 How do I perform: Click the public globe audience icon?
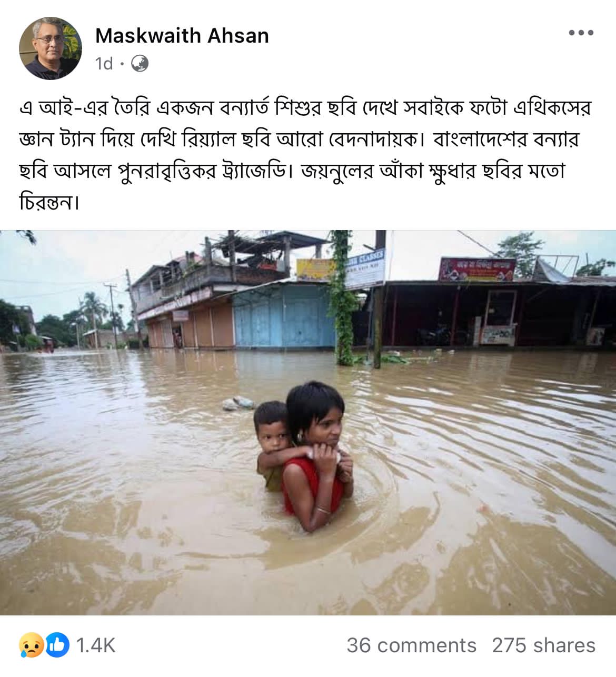tap(139, 64)
